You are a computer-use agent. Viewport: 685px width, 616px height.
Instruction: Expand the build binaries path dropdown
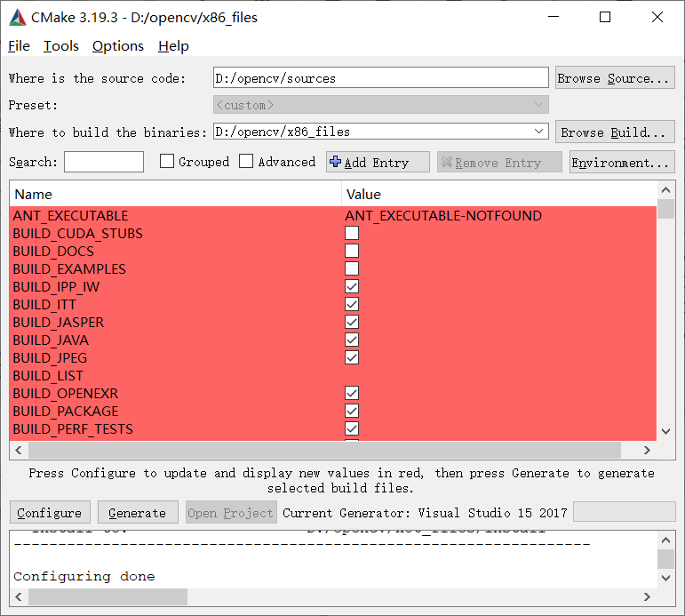coord(538,132)
